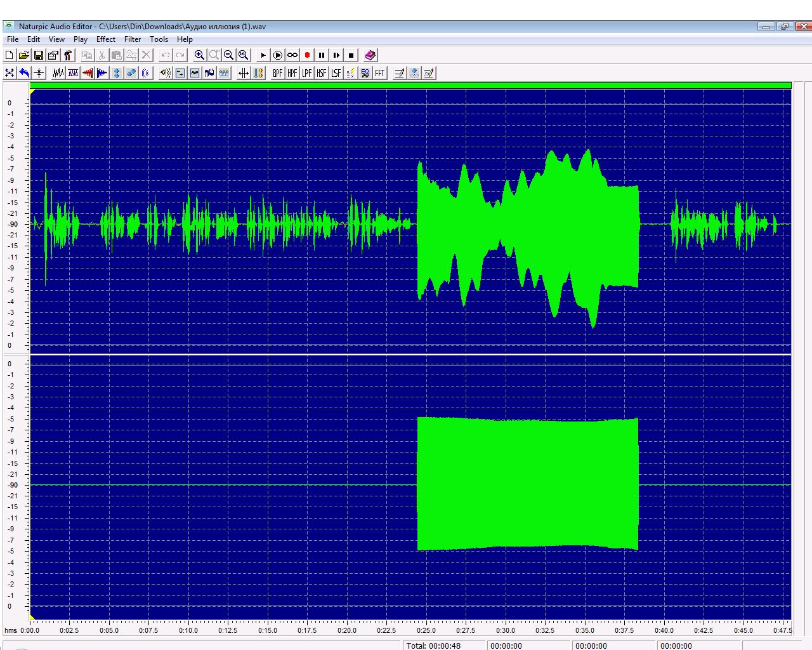
Task: Apply the echo effect with sound-waves icon
Action: 146,73
